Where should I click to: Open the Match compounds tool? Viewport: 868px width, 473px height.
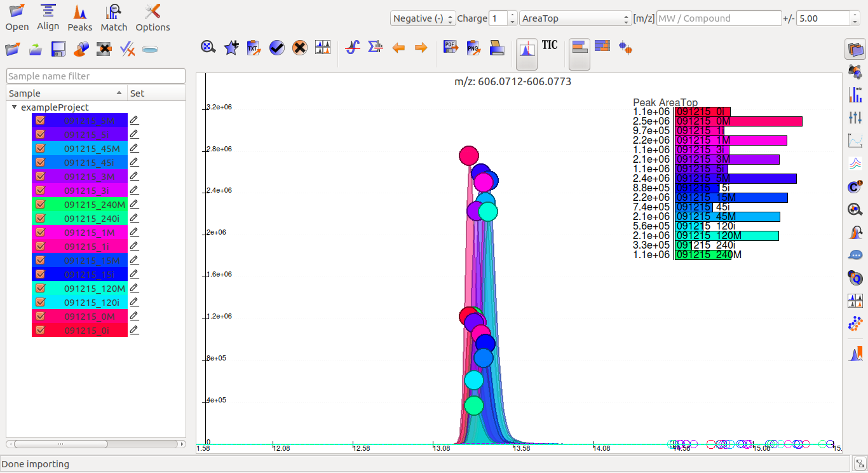(x=114, y=18)
